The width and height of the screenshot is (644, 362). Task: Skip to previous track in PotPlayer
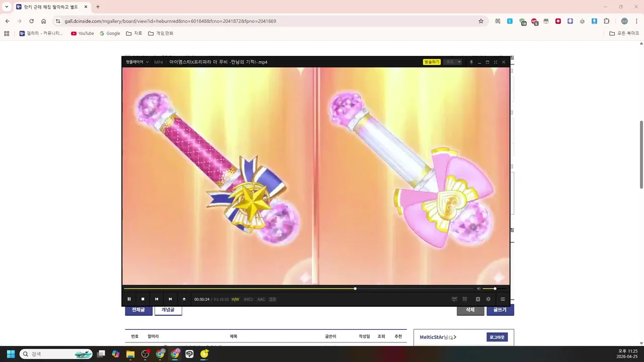[156, 299]
